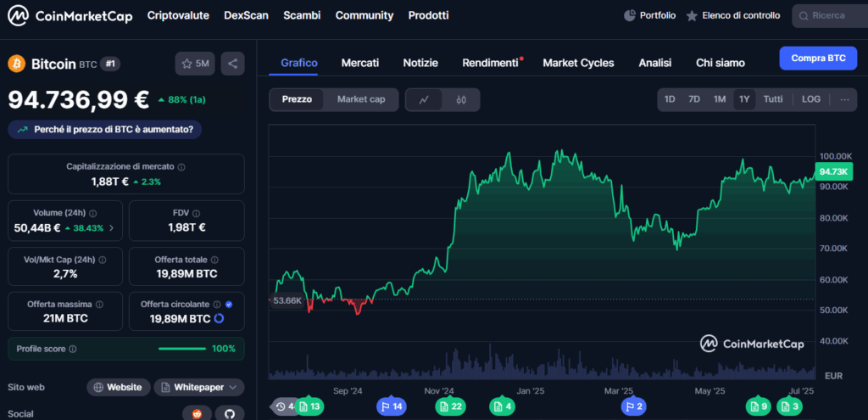Image resolution: width=868 pixels, height=420 pixels.
Task: Open the GitHub social icon
Action: pos(230,414)
